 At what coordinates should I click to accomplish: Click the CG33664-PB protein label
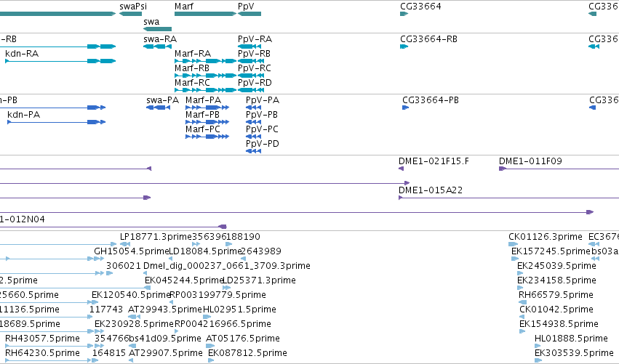(431, 100)
